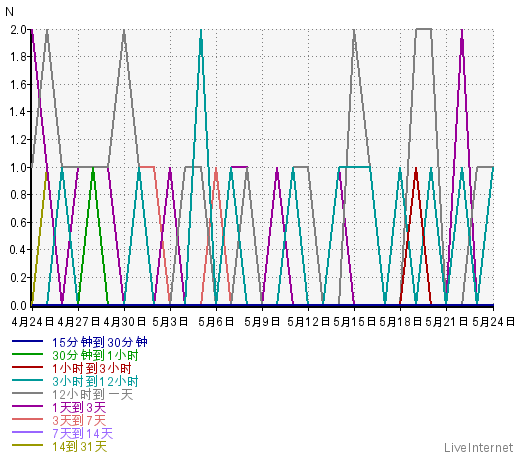The image size is (520, 457).
Task: Select the 7天到14天 legend label
Action: click(83, 433)
